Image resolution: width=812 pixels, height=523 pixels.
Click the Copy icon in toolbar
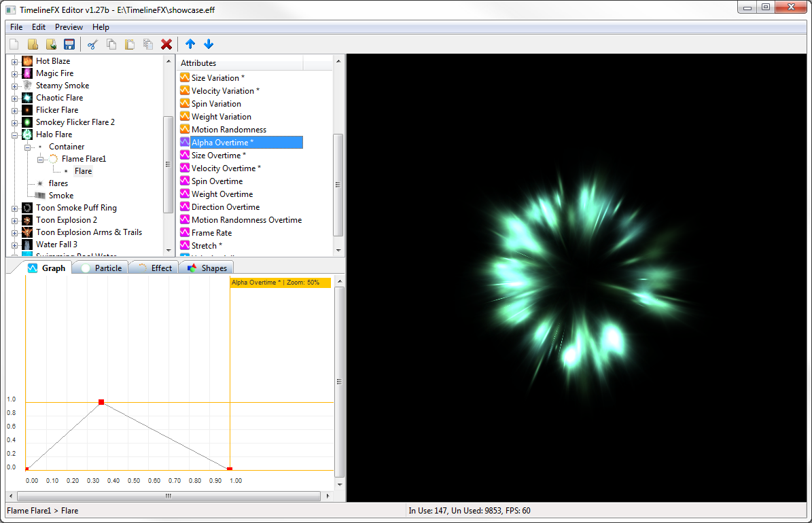[111, 45]
